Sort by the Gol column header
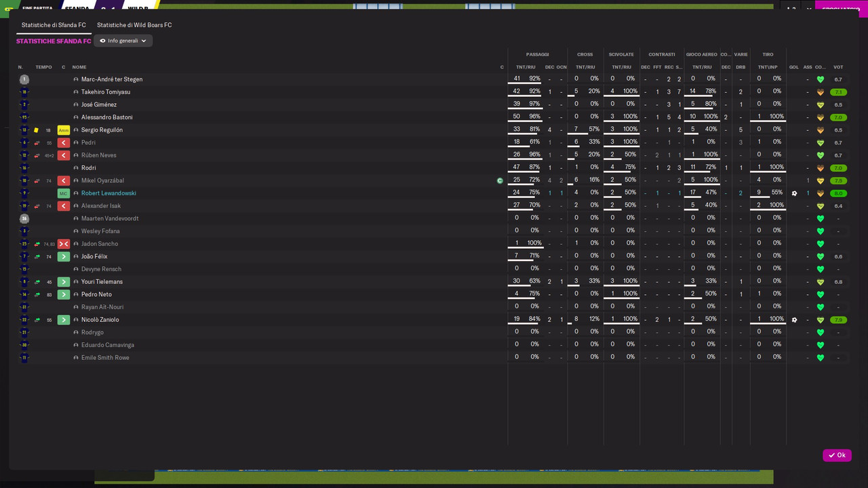Viewport: 868px width, 488px height. click(x=794, y=67)
